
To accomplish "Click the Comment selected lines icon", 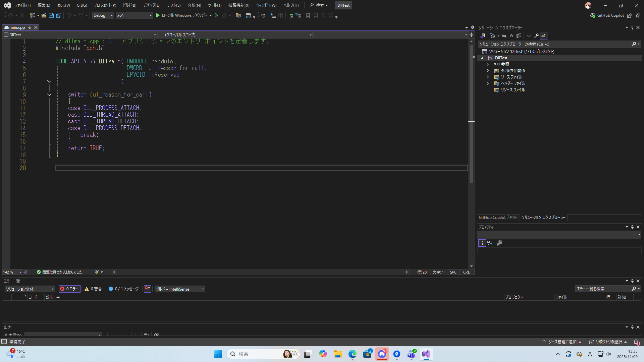I will (290, 15).
